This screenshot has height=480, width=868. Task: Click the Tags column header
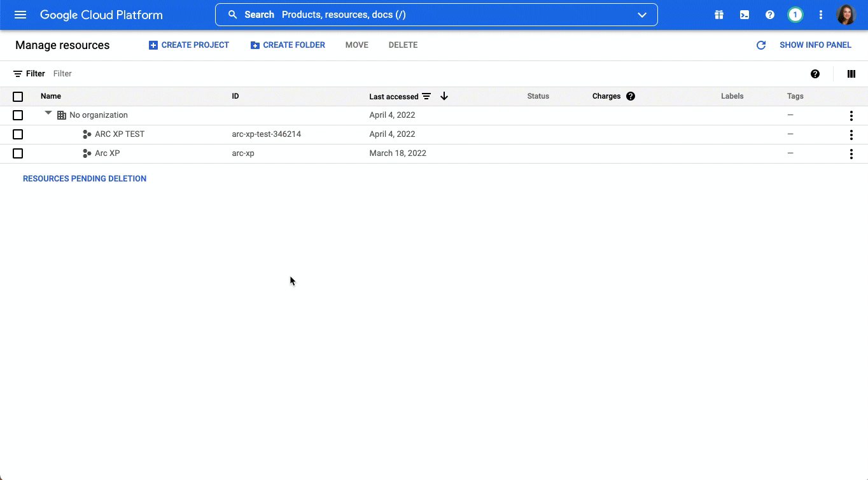(x=795, y=96)
